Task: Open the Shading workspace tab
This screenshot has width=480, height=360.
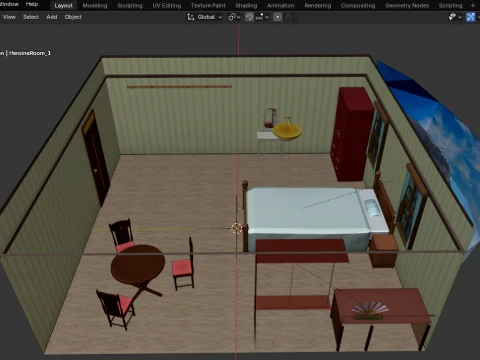Action: click(x=246, y=6)
